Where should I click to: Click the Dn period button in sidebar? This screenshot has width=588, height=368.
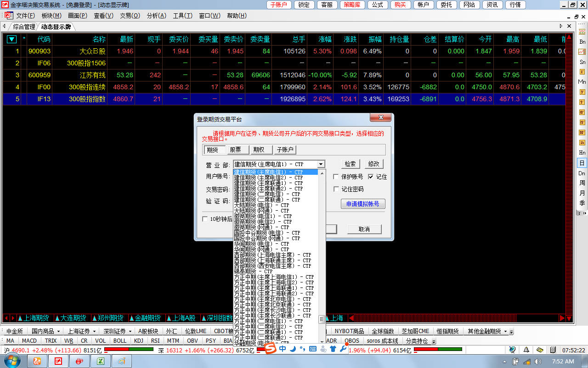click(x=582, y=173)
